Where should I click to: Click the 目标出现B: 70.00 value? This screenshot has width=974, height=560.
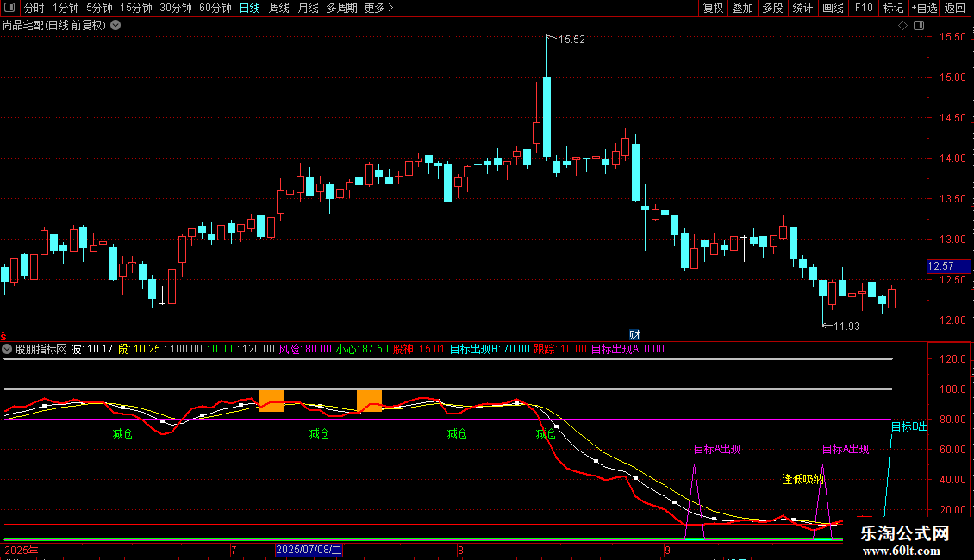[x=490, y=349]
